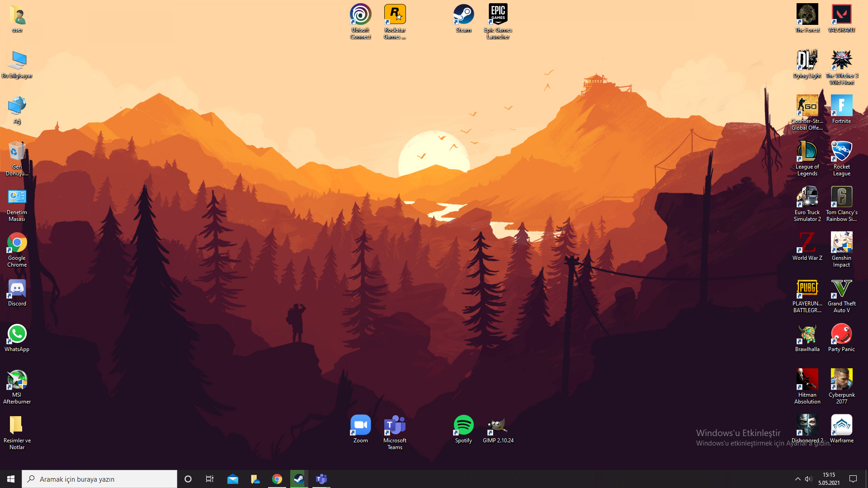Open the Windows Start menu
Screen dimensions: 868x488
(x=11, y=479)
